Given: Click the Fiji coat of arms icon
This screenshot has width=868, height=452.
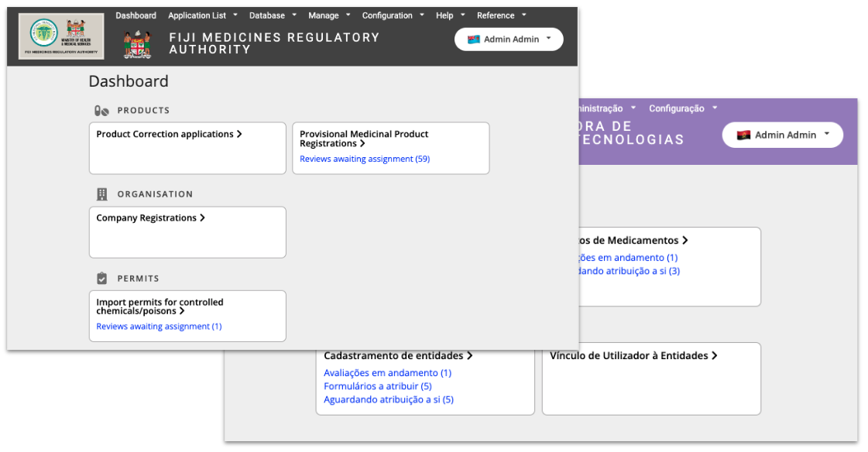Looking at the screenshot, I should 137,45.
